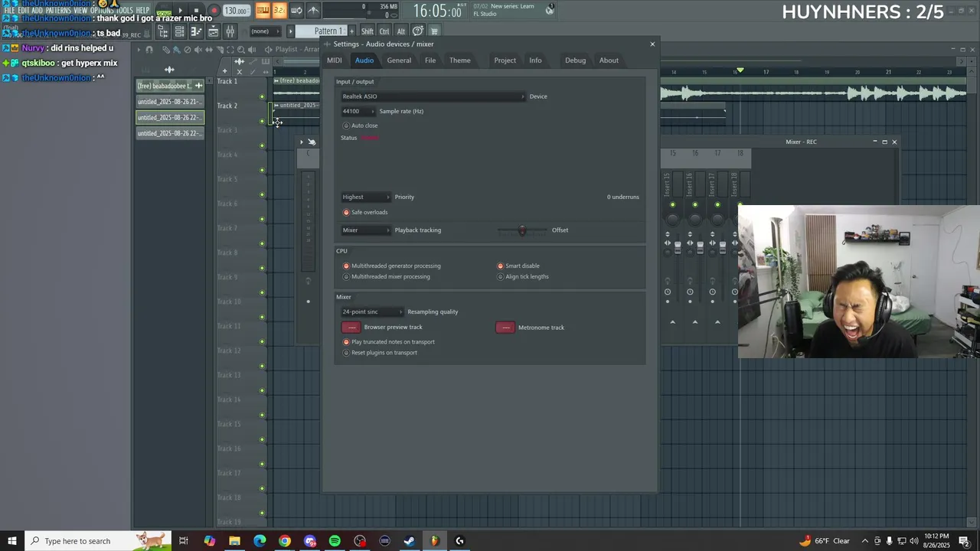Mute Insert 16 via its green light

tap(695, 204)
